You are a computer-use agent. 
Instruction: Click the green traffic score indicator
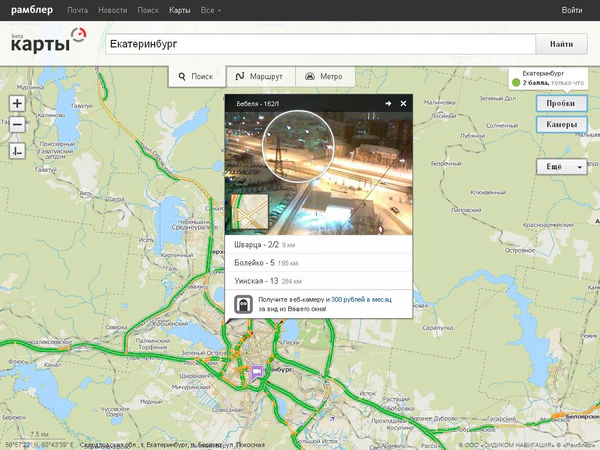516,82
